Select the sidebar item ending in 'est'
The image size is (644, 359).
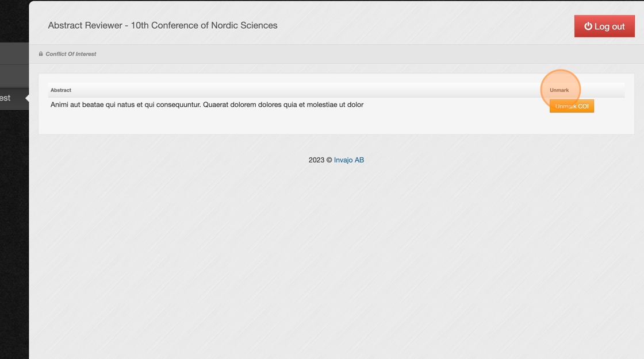pos(14,98)
